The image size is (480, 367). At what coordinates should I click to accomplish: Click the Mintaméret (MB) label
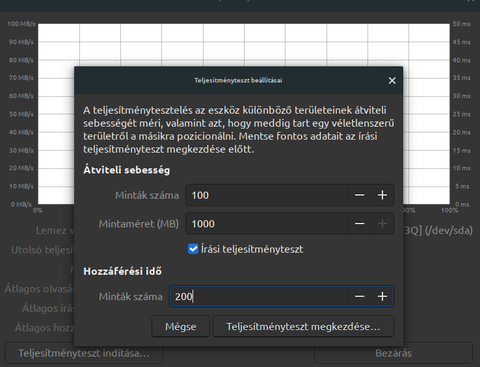point(139,224)
